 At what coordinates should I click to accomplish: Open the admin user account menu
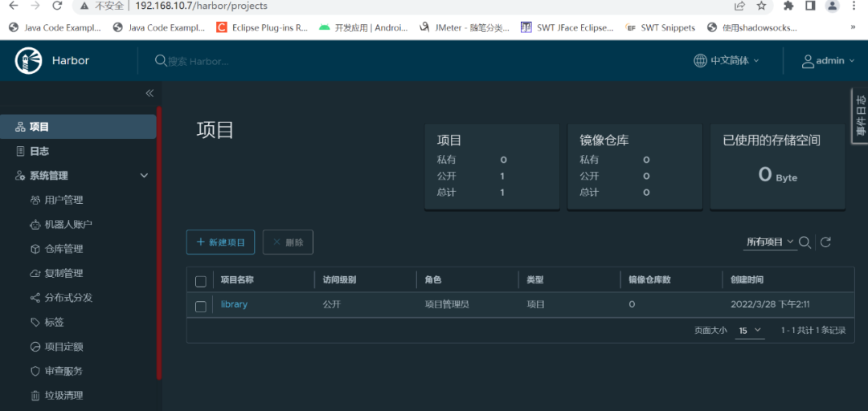pos(829,60)
